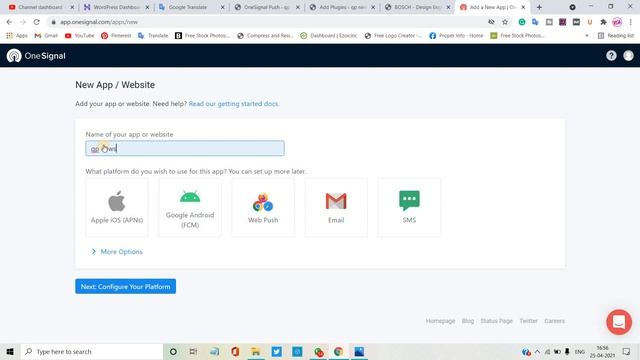Open the Reading list
This screenshot has width=640, height=360.
point(616,36)
